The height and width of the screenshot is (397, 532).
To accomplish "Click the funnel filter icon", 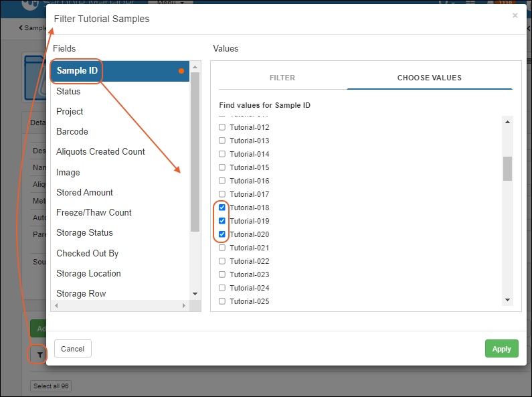I will tap(39, 354).
